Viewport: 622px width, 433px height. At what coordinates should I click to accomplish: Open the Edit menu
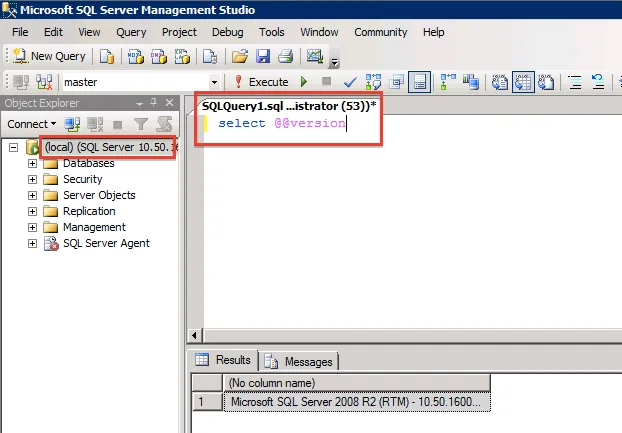pyautogui.click(x=53, y=32)
